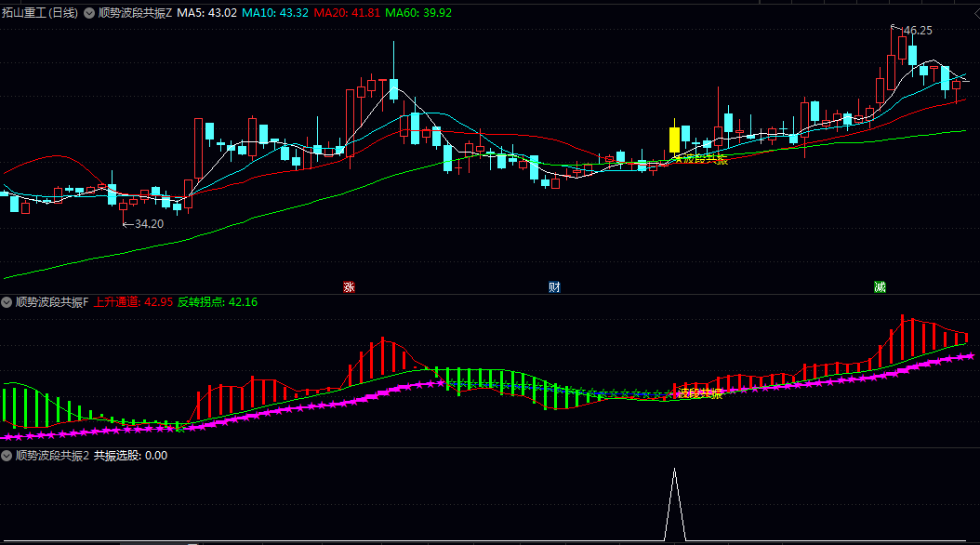The height and width of the screenshot is (545, 980).
Task: Click the MA20 41.81 value label
Action: pos(347,12)
